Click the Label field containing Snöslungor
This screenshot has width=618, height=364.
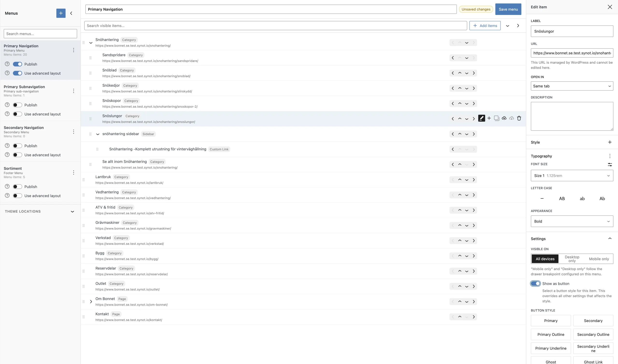click(572, 31)
